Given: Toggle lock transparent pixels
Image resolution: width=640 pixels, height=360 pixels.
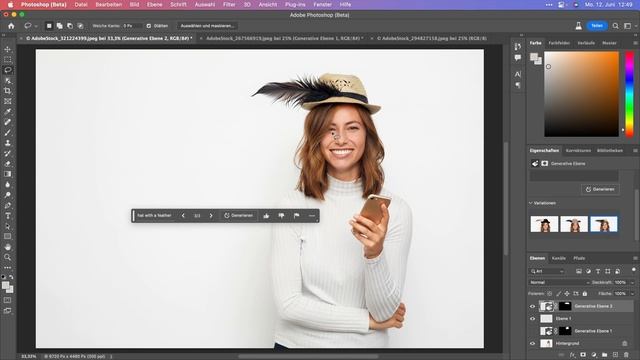Looking at the screenshot, I should [549, 293].
